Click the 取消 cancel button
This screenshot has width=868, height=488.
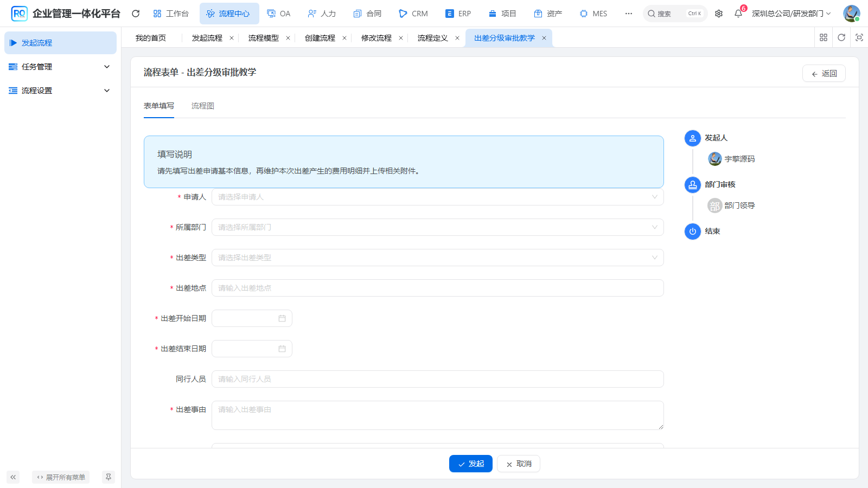(519, 464)
